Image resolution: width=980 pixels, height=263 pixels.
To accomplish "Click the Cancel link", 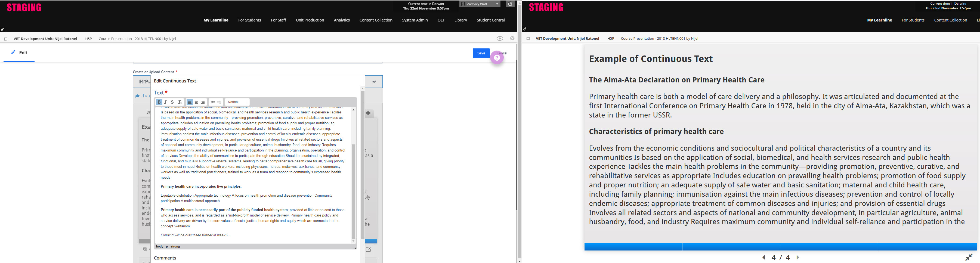I will pyautogui.click(x=502, y=53).
